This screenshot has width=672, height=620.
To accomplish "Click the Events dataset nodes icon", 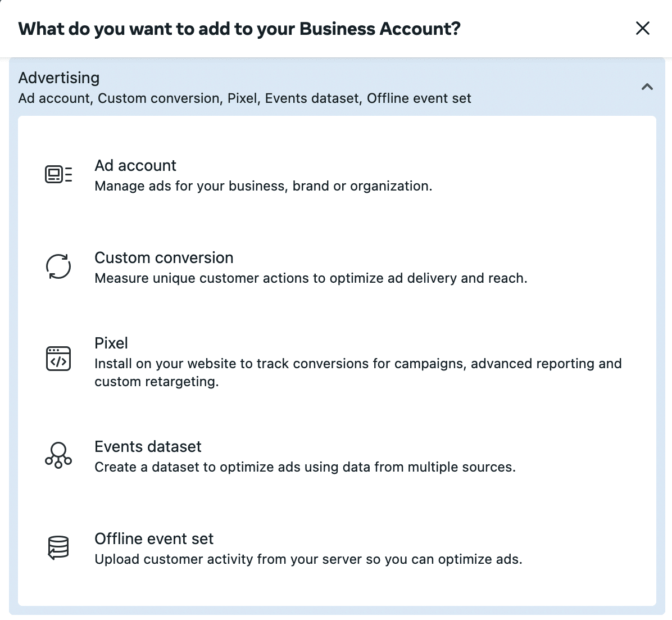I will click(x=58, y=455).
